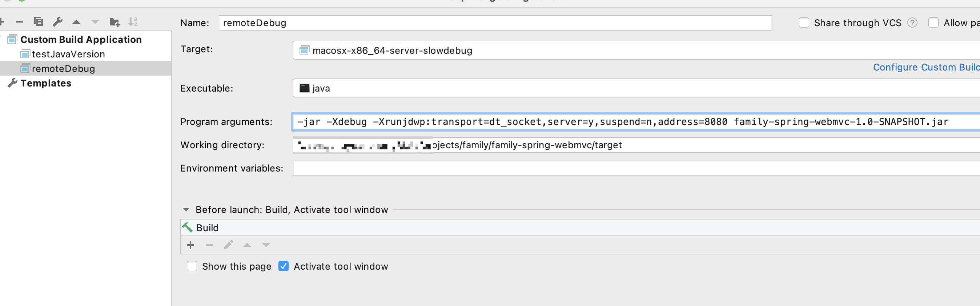Image resolution: width=980 pixels, height=306 pixels.
Task: Move configuration up with the top toolbar arrow
Action: pyautogui.click(x=76, y=22)
